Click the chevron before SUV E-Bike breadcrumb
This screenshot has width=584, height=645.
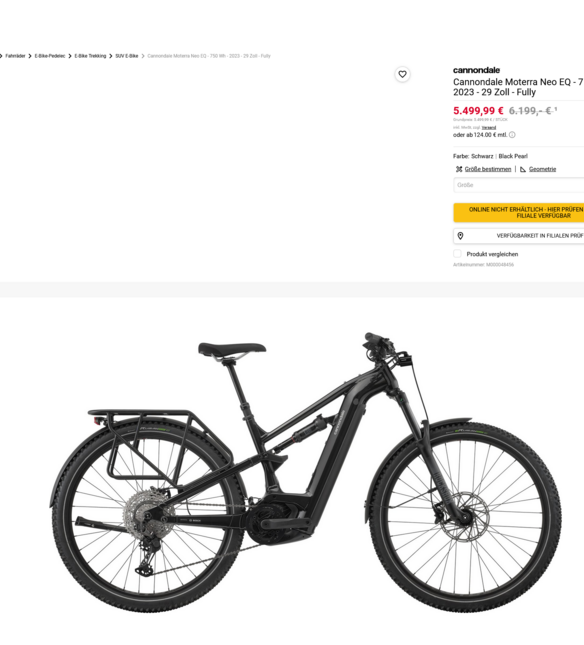point(111,56)
